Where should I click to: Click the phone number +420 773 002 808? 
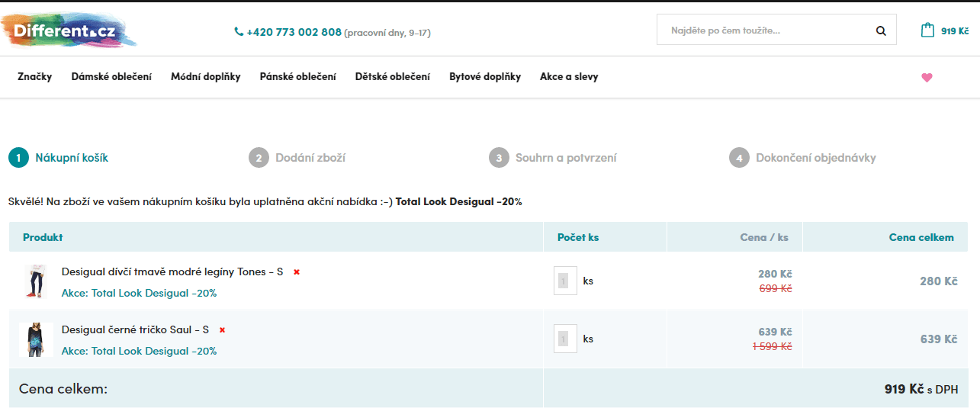click(x=294, y=32)
